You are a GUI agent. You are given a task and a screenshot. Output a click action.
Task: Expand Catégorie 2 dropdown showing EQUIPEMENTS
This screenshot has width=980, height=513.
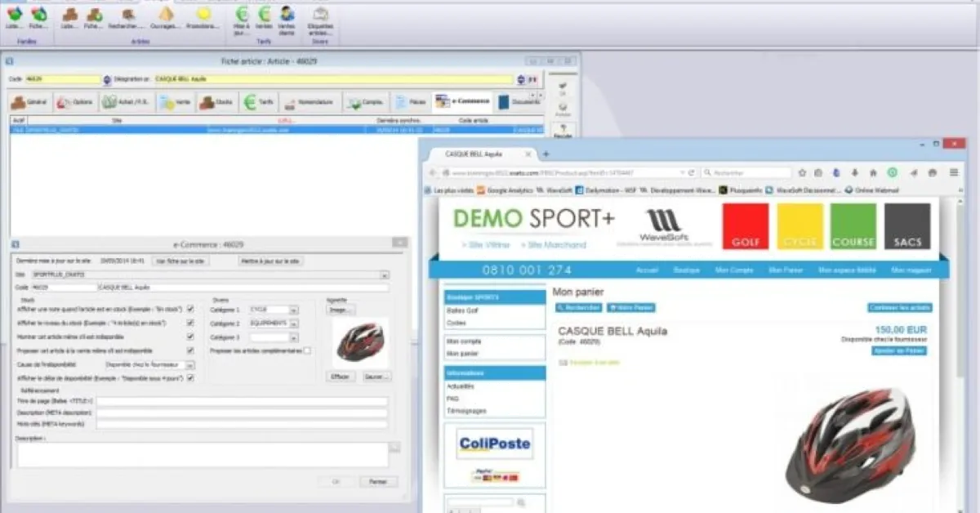click(x=293, y=323)
